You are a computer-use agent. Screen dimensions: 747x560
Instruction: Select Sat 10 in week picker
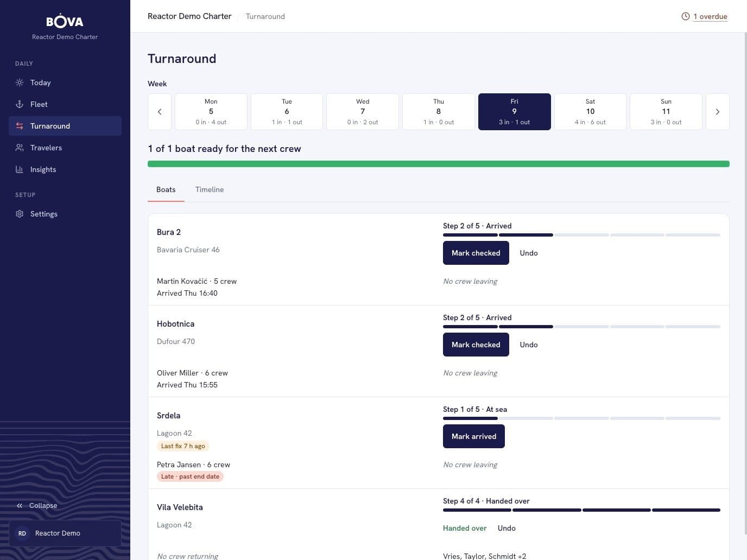[590, 112]
